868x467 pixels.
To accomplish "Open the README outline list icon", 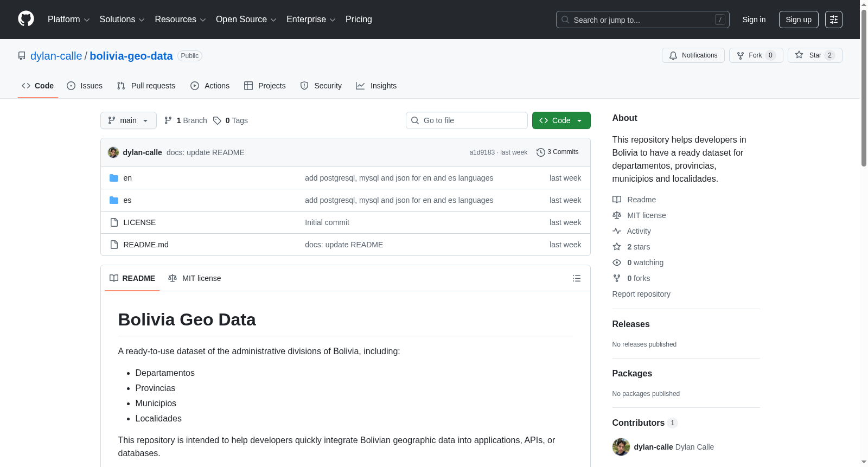I will (577, 278).
